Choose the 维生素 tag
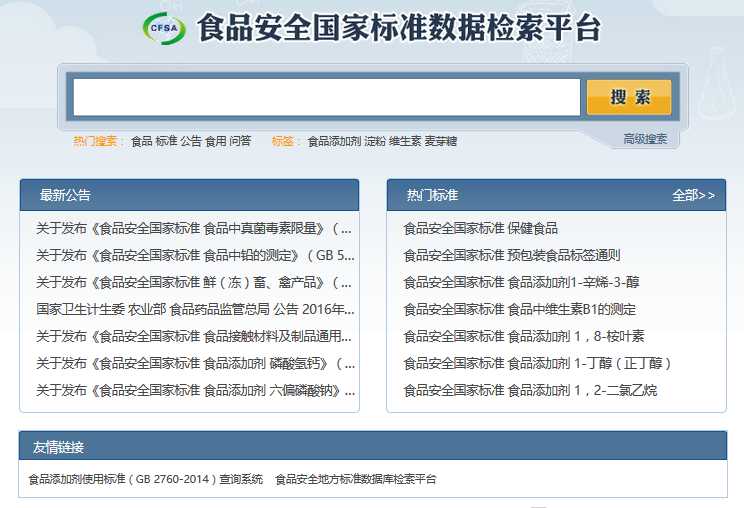744x508 pixels. coord(405,141)
